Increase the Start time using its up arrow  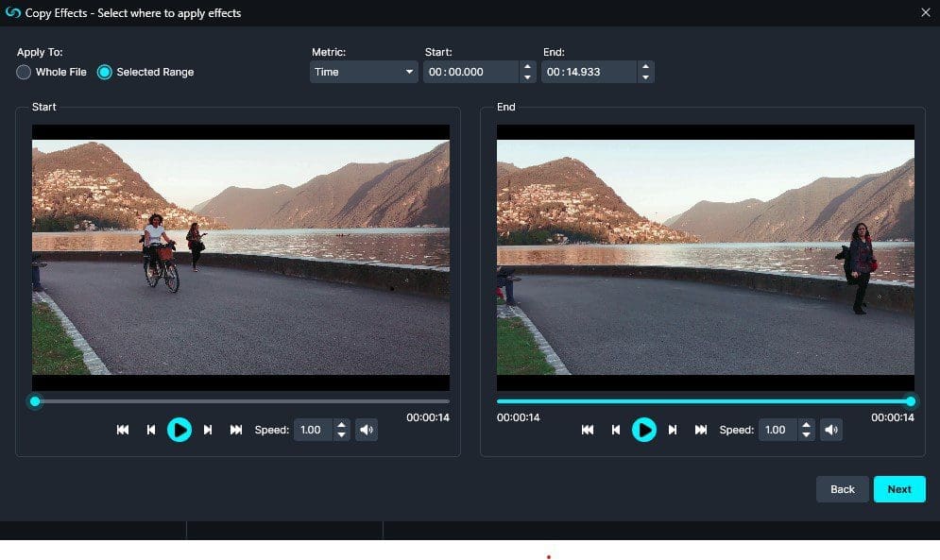pyautogui.click(x=528, y=66)
